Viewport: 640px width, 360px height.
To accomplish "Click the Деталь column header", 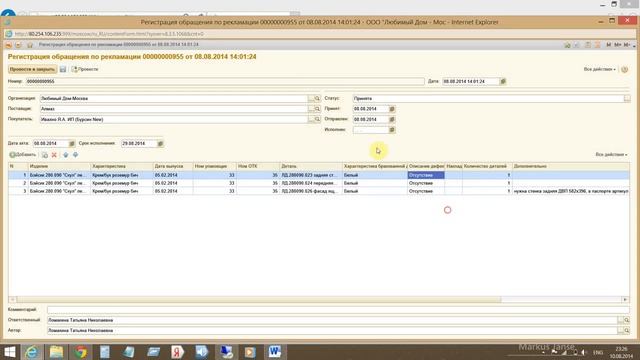I will point(311,166).
